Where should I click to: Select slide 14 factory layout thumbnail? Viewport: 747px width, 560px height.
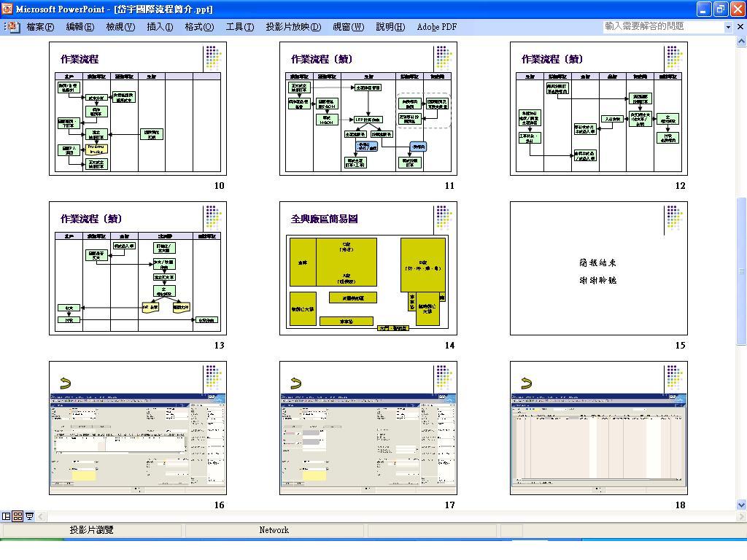pyautogui.click(x=368, y=268)
